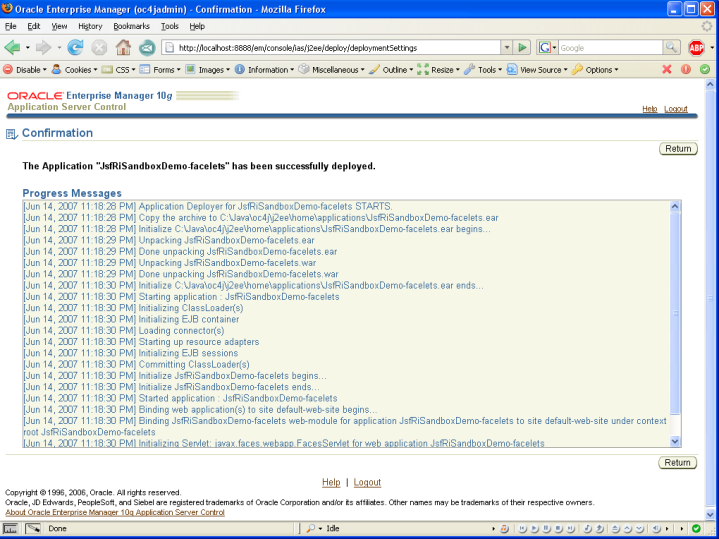Click the footer Logout link

(367, 482)
